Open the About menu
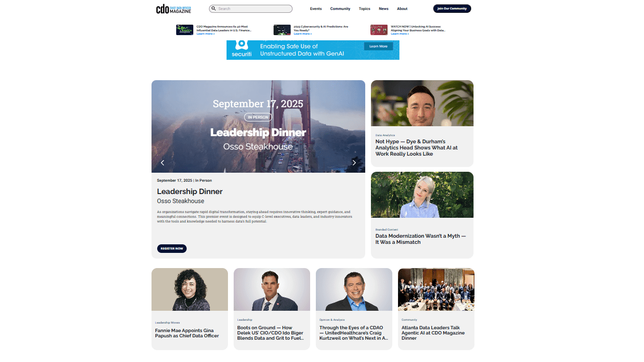This screenshot has width=644, height=362. [402, 9]
